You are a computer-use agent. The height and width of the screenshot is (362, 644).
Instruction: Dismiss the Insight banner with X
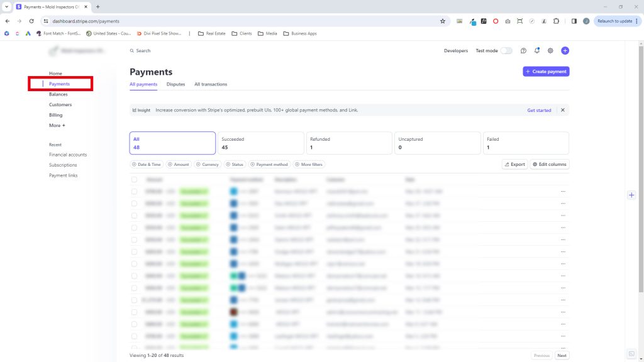(563, 110)
